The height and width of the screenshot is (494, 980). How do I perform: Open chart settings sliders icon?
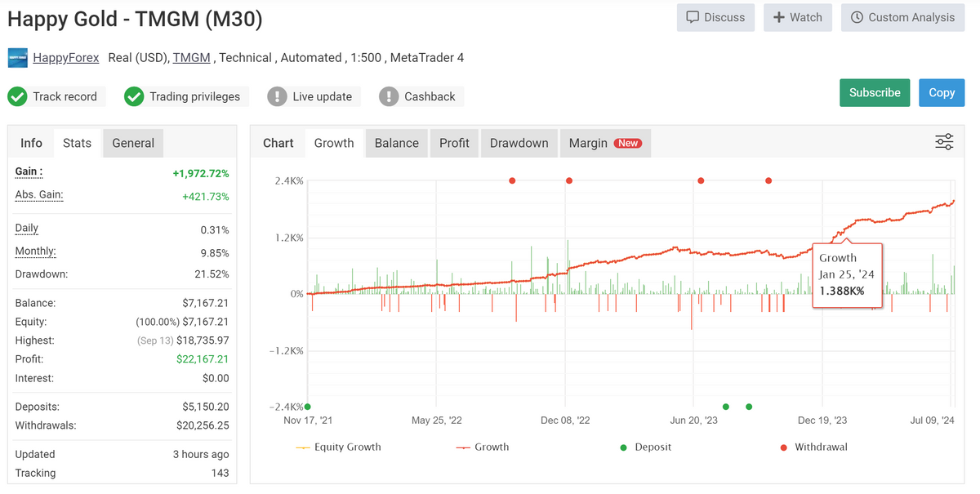pos(943,143)
